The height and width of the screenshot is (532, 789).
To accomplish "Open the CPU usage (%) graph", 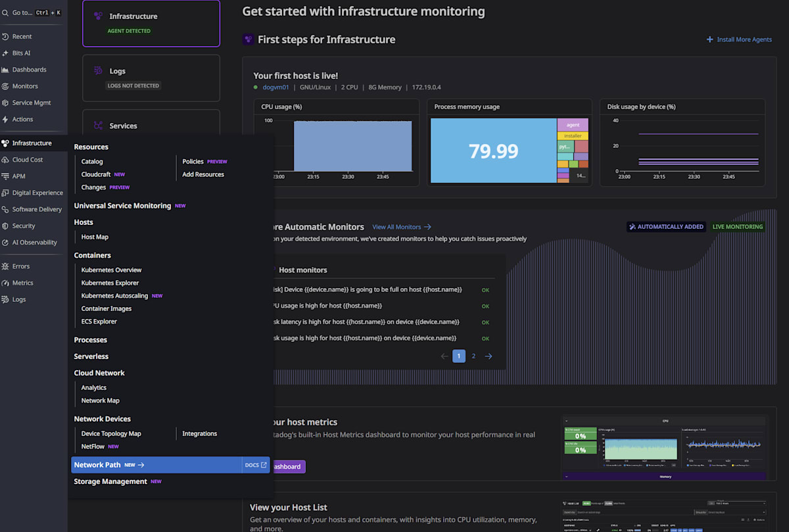I will pyautogui.click(x=336, y=143).
